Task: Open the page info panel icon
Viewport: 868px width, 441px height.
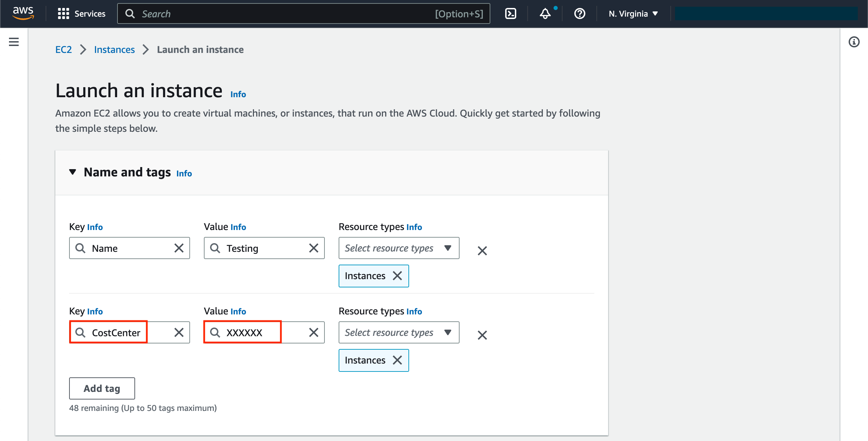Action: [854, 41]
